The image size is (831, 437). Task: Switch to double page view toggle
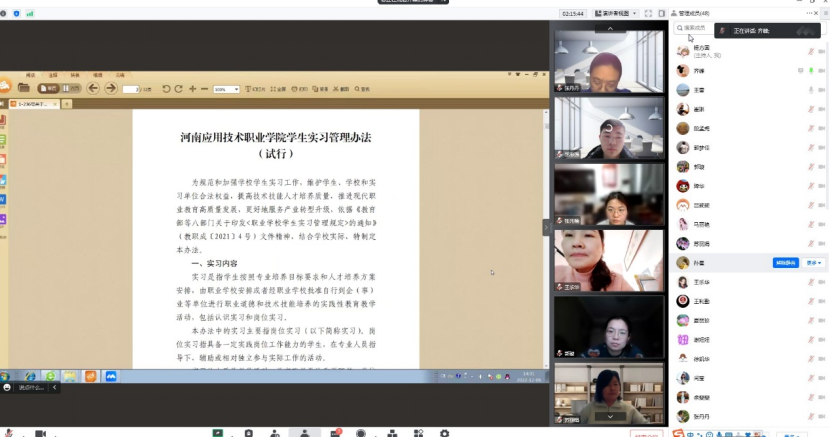pos(71,89)
